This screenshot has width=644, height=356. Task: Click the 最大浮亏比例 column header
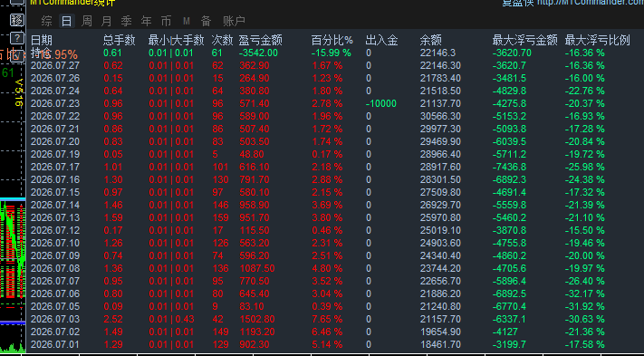(597, 40)
